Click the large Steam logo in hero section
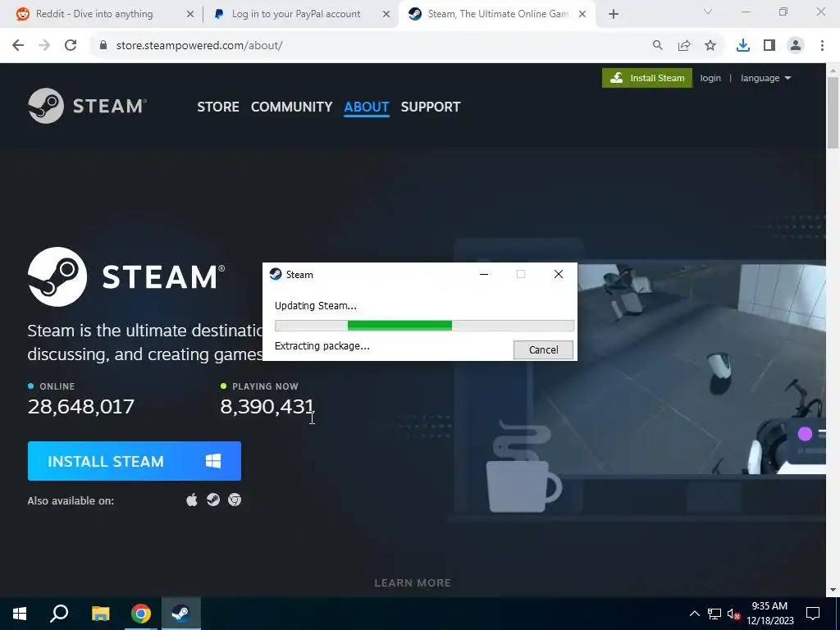840x630 pixels. point(126,276)
